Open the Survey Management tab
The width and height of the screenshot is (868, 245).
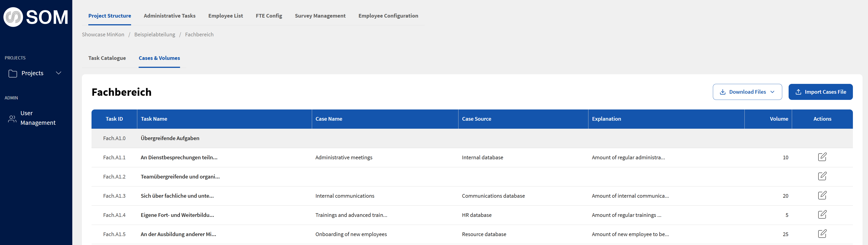pyautogui.click(x=320, y=16)
